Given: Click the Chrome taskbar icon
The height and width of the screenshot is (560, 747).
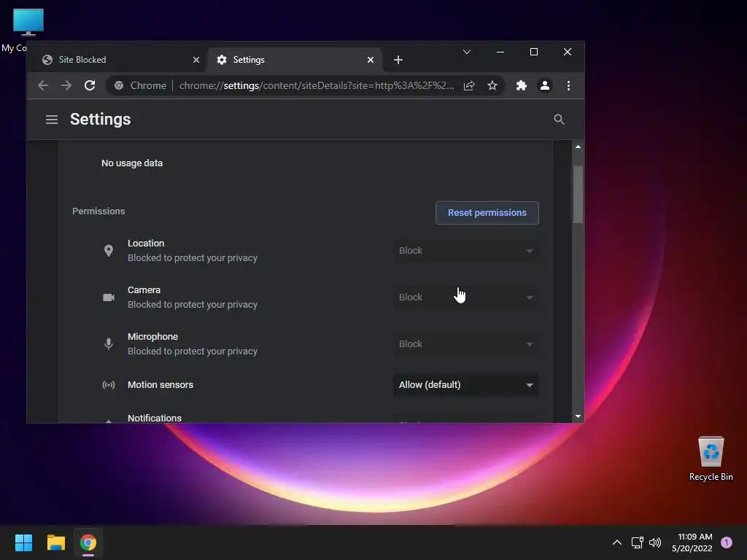Looking at the screenshot, I should 88,542.
